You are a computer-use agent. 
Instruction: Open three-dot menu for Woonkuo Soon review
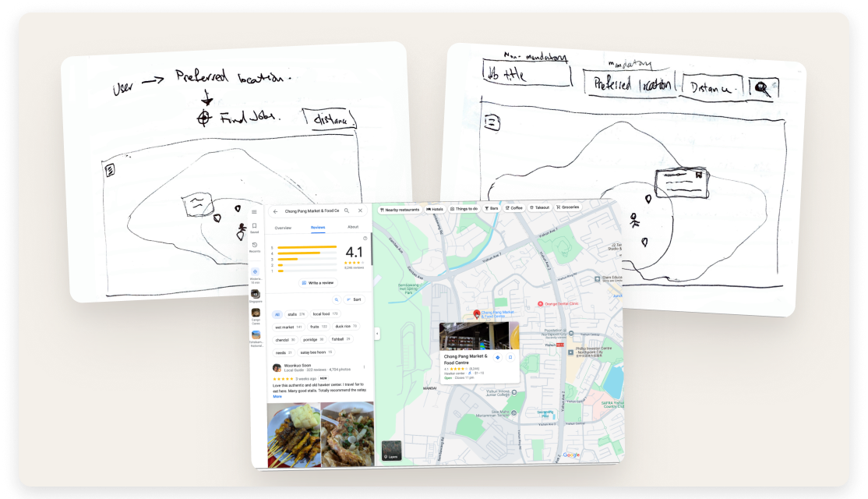point(364,366)
